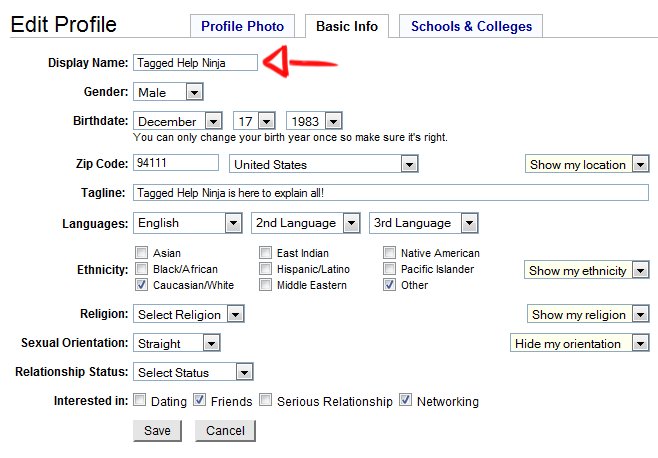Open the birth year dropdown showing 1983

(x=314, y=121)
